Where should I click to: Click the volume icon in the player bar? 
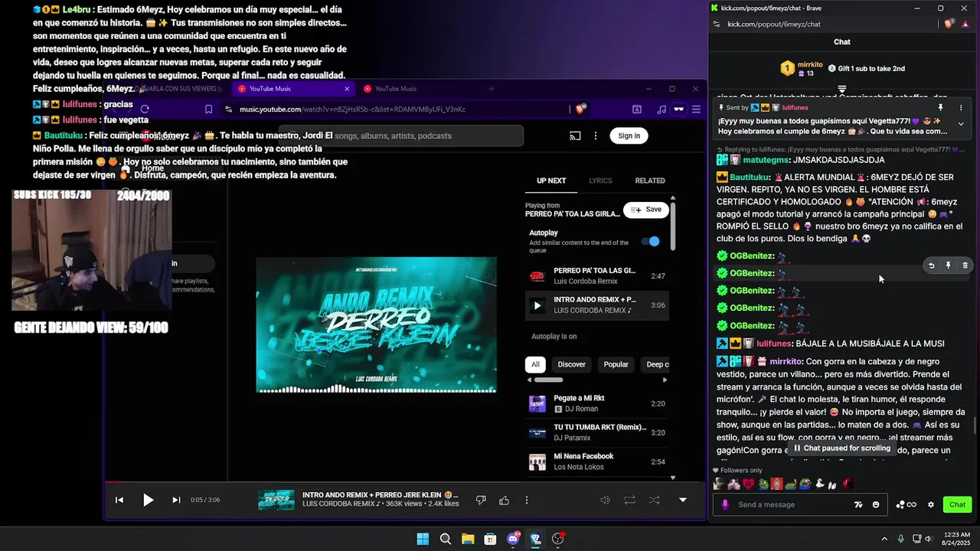click(x=605, y=500)
